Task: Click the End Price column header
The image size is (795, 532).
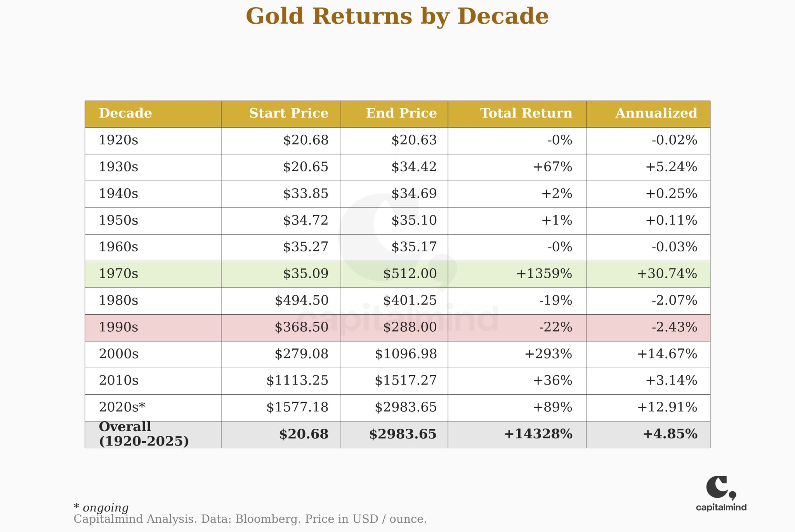Action: coord(401,113)
